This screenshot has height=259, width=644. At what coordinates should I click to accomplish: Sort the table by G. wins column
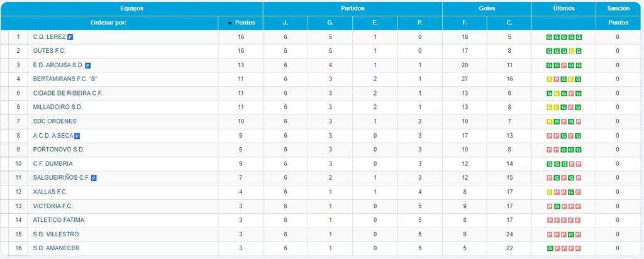tap(330, 23)
